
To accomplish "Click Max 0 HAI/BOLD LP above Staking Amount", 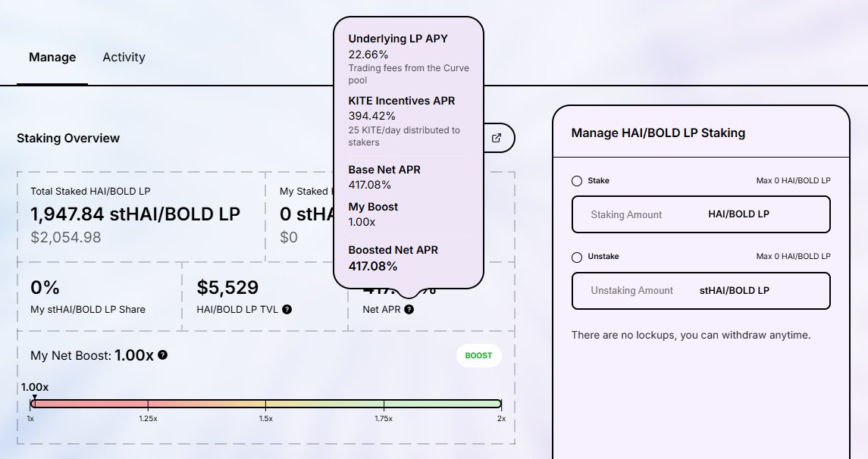I will click(793, 180).
